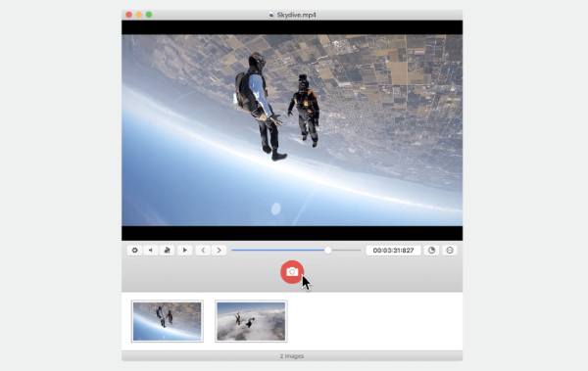
Task: Open the clock timer button
Action: point(431,251)
